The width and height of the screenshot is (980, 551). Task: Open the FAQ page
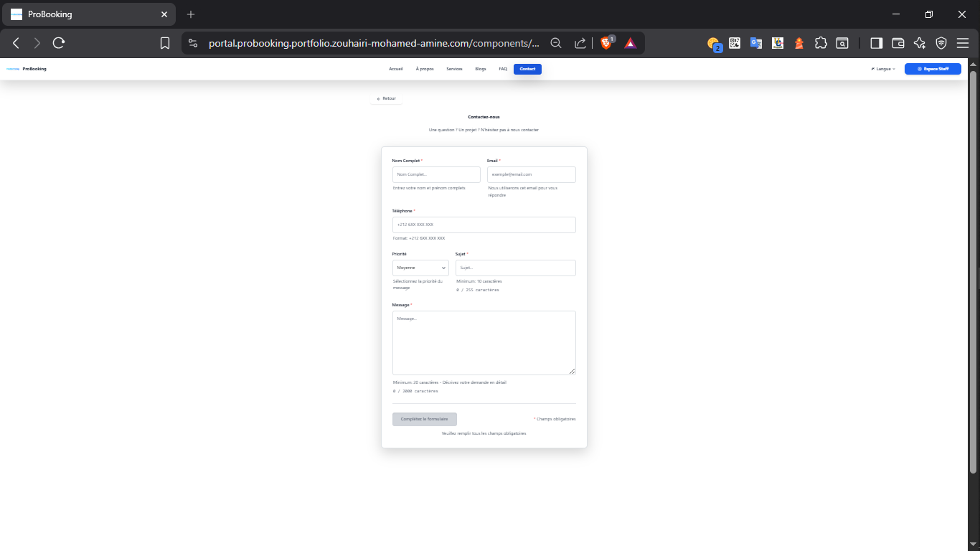tap(503, 69)
